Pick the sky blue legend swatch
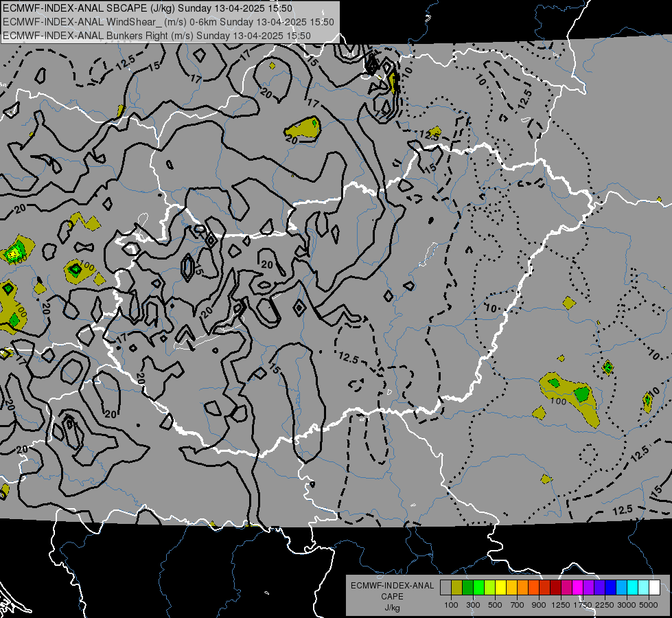 621,588
